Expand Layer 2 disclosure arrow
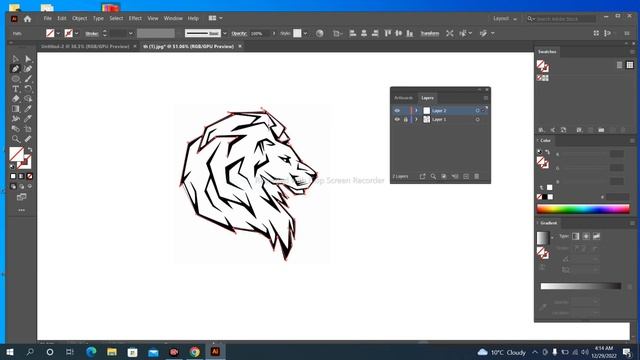This screenshot has width=640, height=360. tap(416, 111)
